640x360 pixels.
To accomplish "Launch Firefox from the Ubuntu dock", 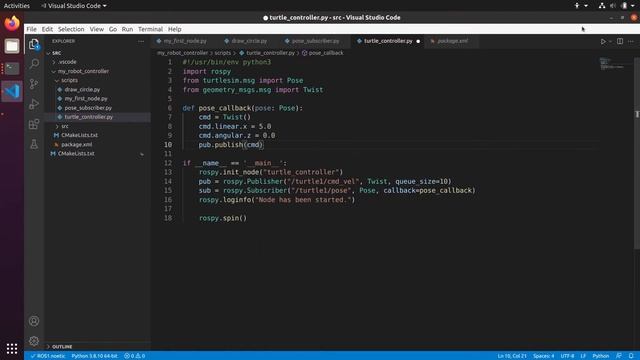I will (12, 23).
